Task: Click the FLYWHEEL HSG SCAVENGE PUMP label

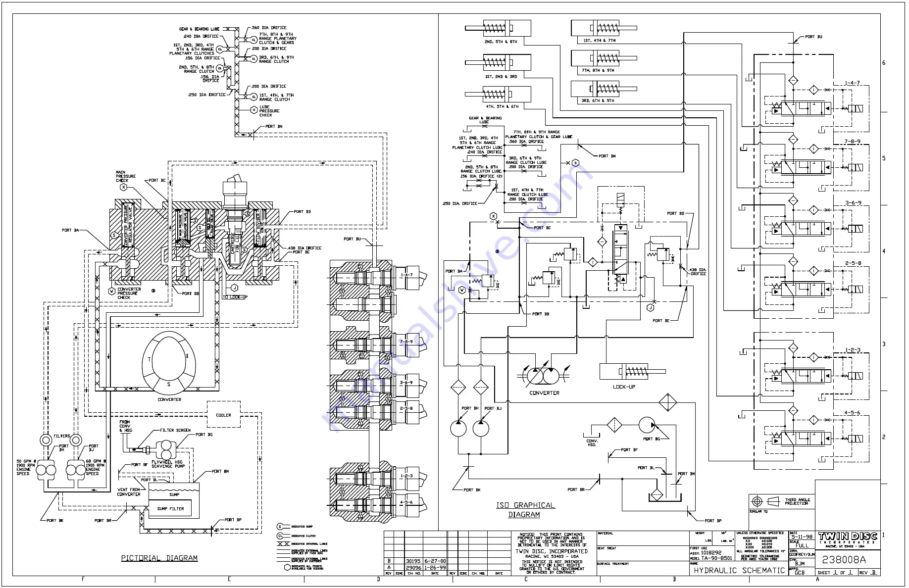Action: click(x=168, y=464)
